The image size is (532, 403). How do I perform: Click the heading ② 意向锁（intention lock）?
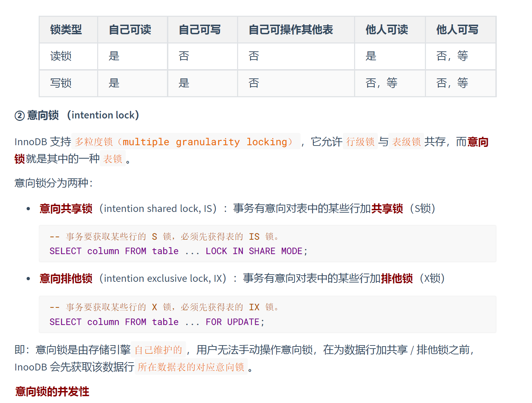(76, 115)
